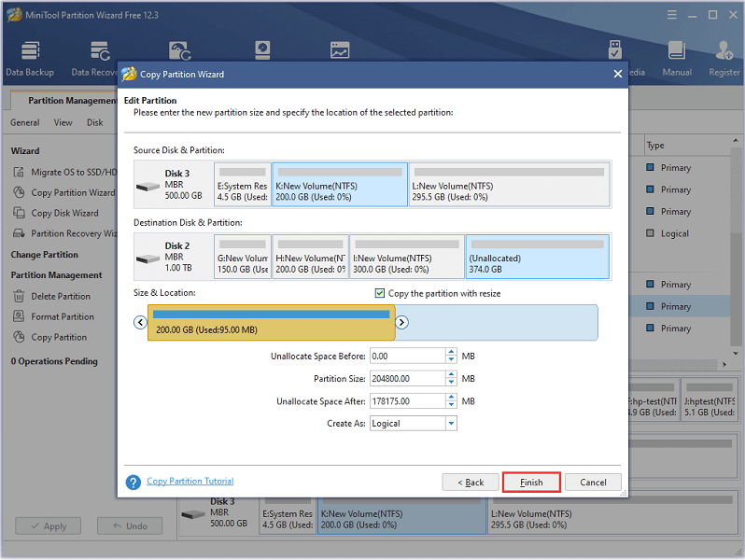This screenshot has width=745, height=560.
Task: Increase Unallocate Space Before value
Action: (x=451, y=352)
